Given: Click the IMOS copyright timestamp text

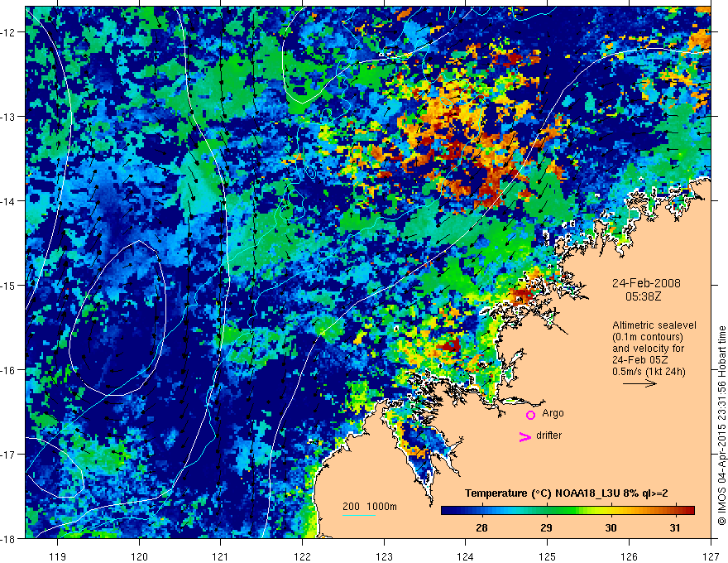Looking at the screenshot, I should click(721, 425).
